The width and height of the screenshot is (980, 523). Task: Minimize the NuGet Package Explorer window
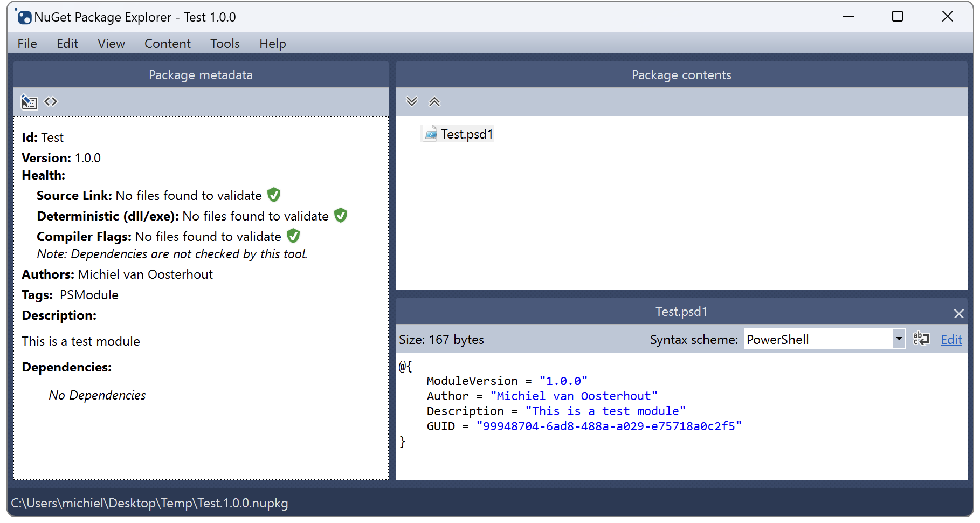(848, 17)
